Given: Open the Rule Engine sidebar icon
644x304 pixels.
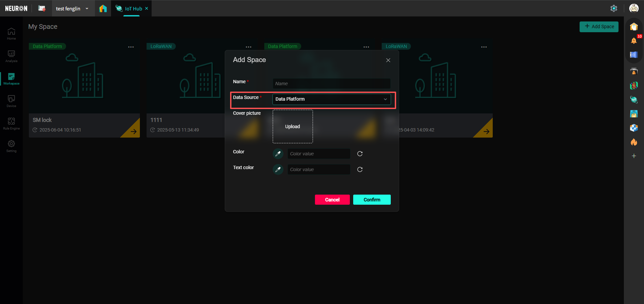Looking at the screenshot, I should click(11, 123).
